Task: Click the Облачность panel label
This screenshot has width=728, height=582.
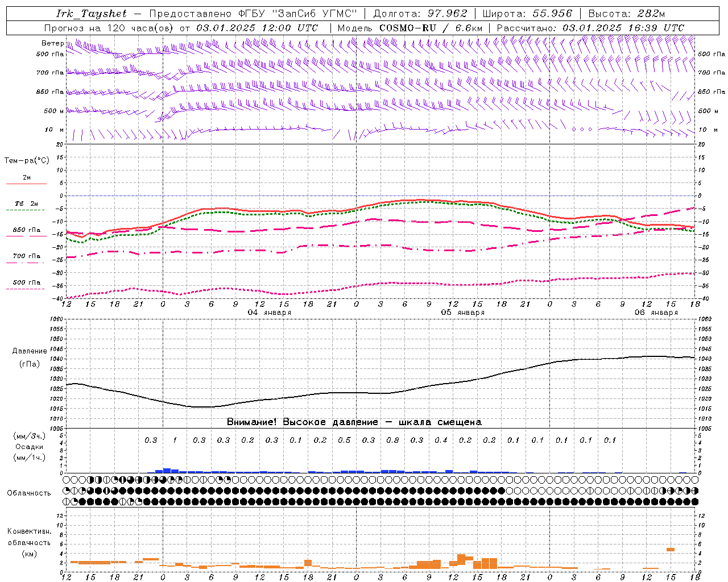Action: coord(29,493)
